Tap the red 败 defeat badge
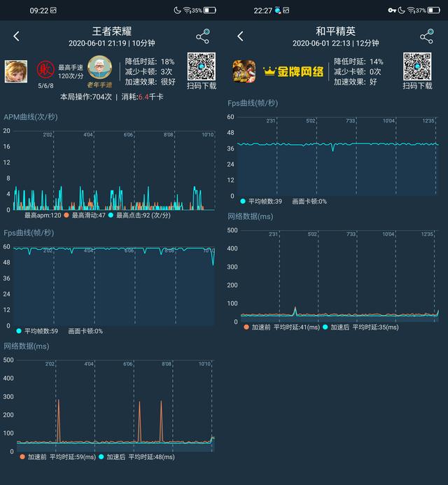This screenshot has height=485, width=448. coord(45,69)
